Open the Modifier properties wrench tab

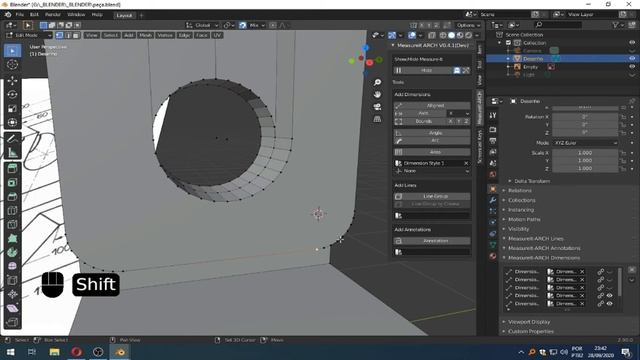tap(493, 200)
